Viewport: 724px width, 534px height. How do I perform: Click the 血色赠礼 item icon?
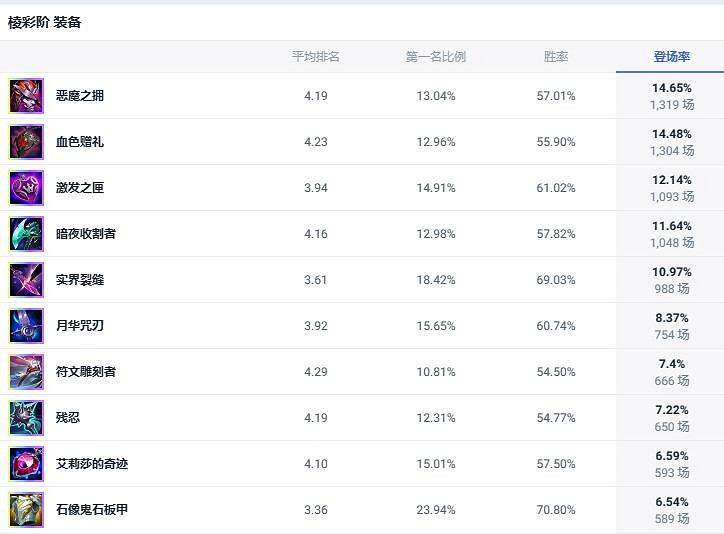[26, 142]
